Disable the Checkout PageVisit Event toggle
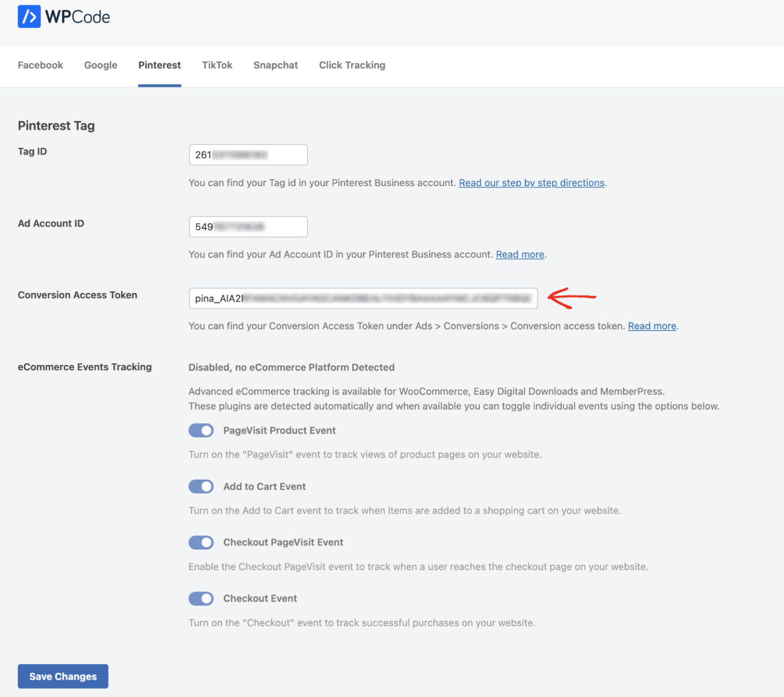 [x=201, y=542]
